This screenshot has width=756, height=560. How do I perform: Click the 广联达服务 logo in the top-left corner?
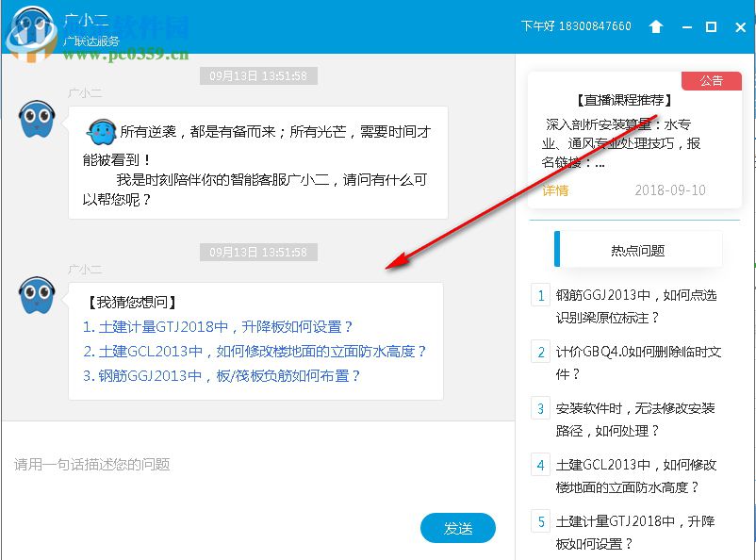tap(34, 25)
